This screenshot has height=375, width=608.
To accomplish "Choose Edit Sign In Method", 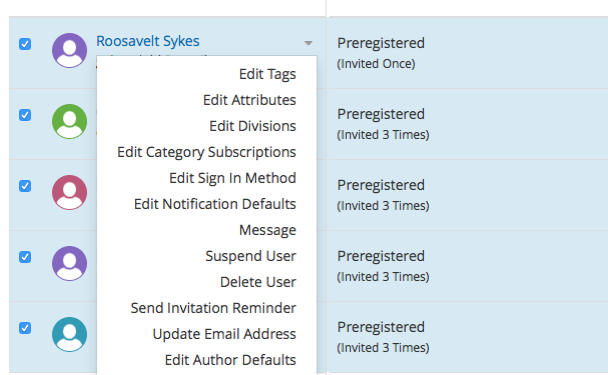I will tap(233, 178).
